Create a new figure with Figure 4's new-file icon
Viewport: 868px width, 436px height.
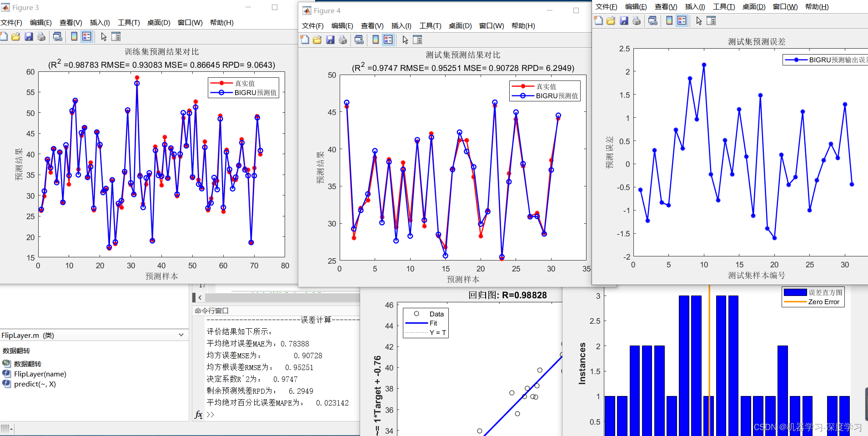305,40
